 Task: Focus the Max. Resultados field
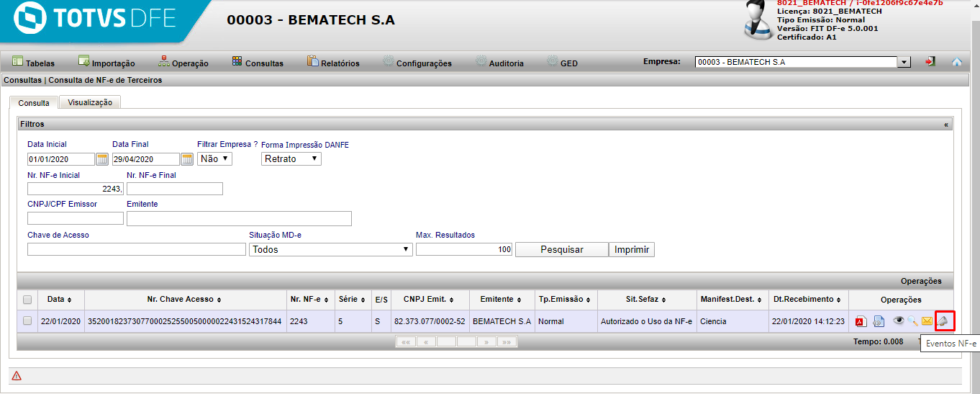tap(464, 249)
